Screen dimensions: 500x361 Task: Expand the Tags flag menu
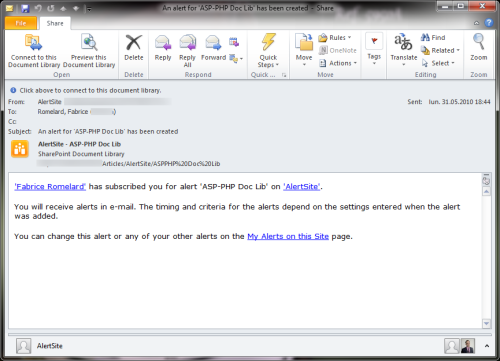coord(374,49)
